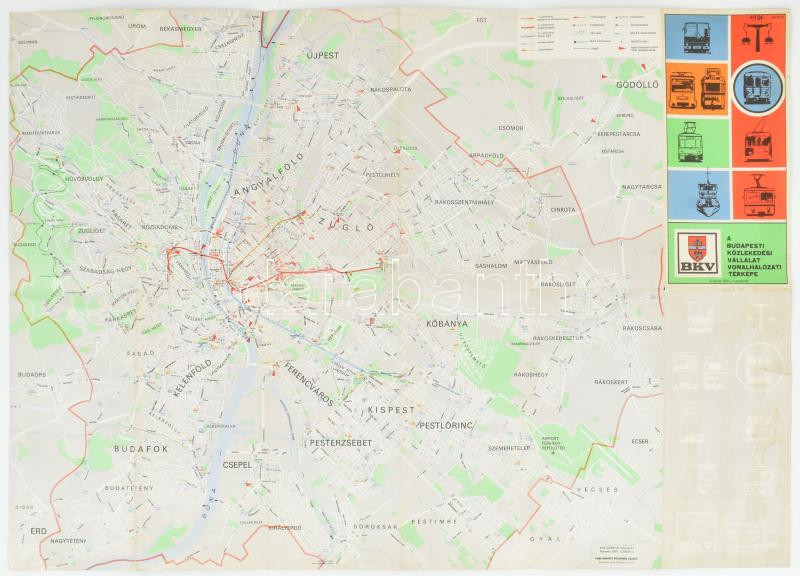
Task: Select the bottom red tile railcar icon
Action: tap(758, 195)
